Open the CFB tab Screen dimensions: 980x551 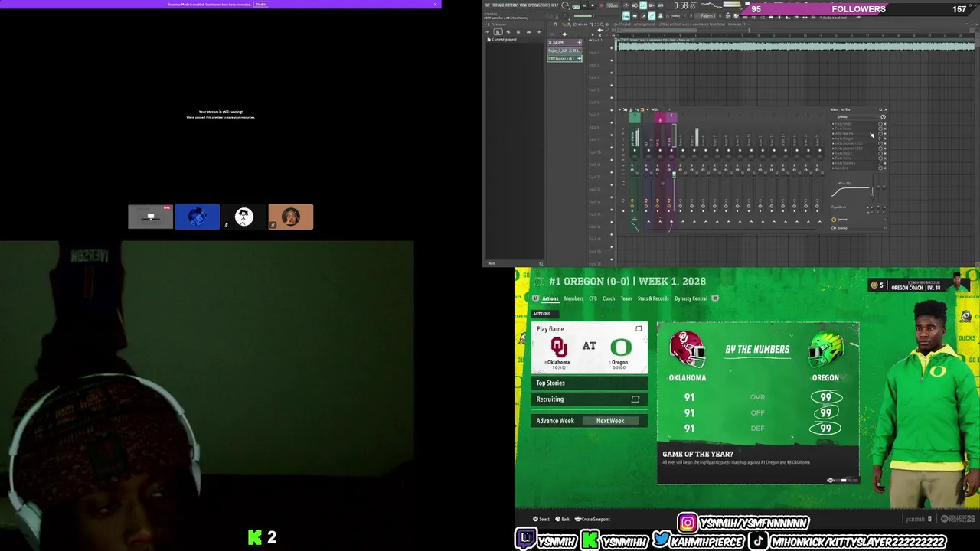click(x=593, y=298)
